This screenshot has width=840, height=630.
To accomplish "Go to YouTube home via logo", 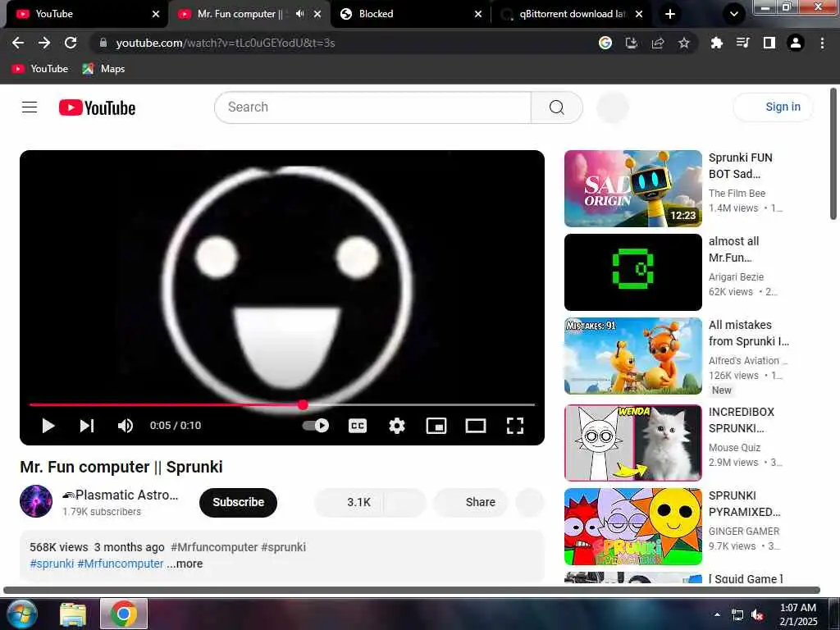I will pyautogui.click(x=97, y=107).
